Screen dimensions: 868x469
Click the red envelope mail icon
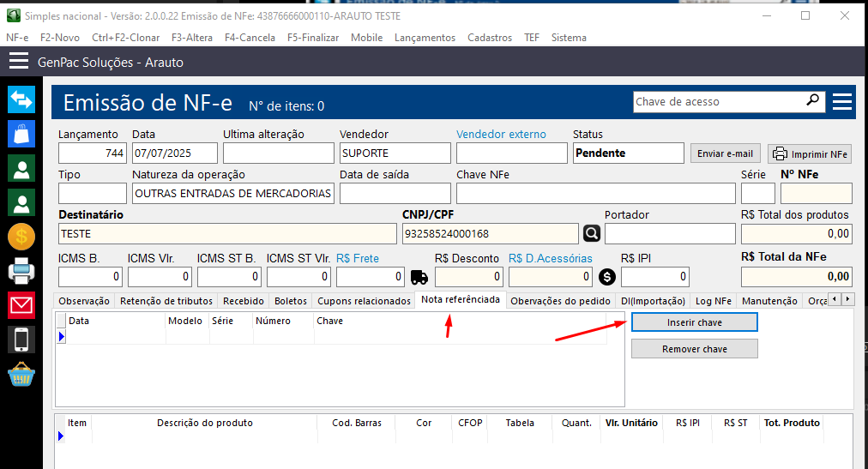(21, 305)
